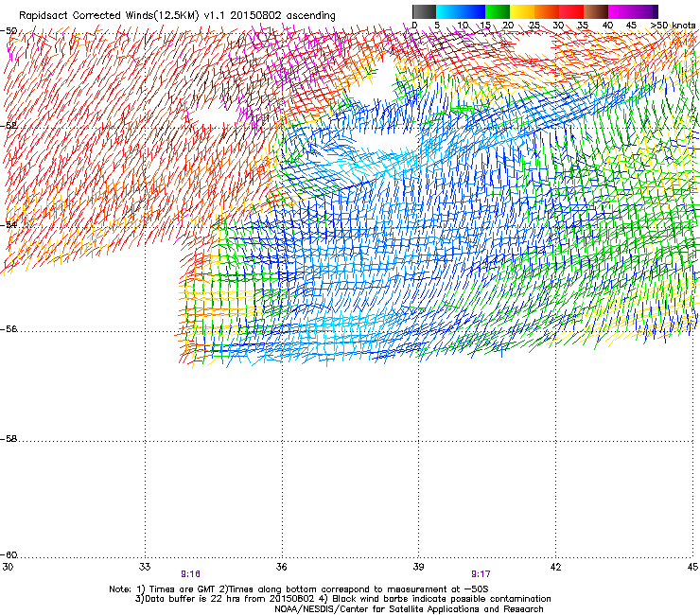
Task: Click the -60 latitude axis label
Action: point(9,555)
